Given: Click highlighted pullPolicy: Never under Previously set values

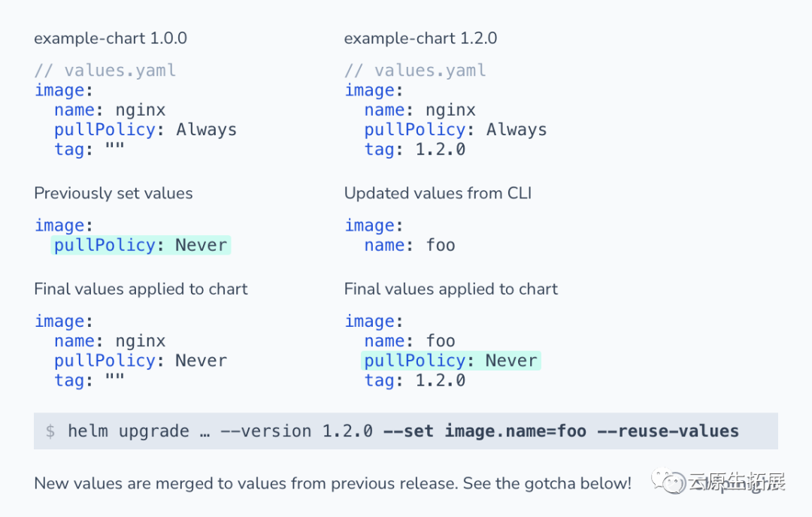Looking at the screenshot, I should point(141,245).
